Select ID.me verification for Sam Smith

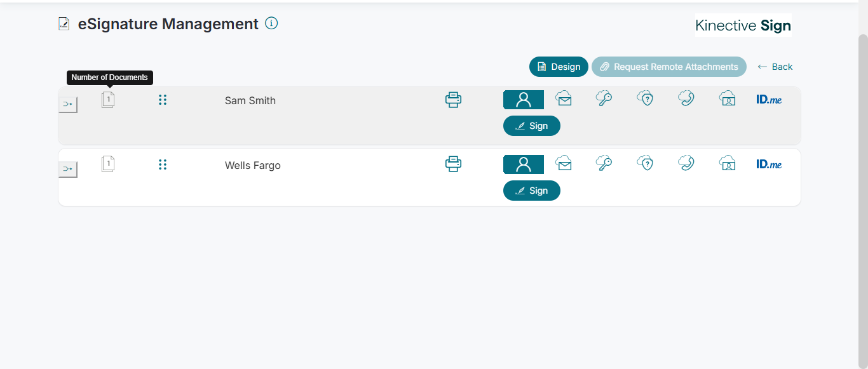pyautogui.click(x=769, y=100)
